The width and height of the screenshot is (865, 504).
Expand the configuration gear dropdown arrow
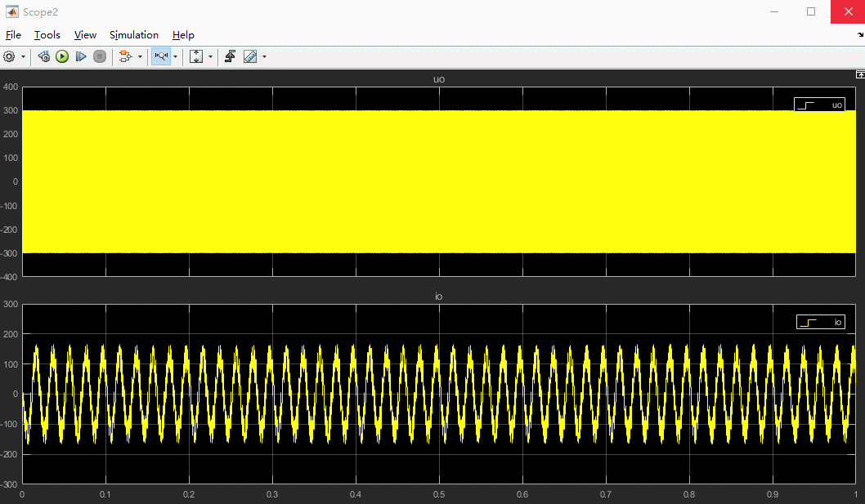23,57
